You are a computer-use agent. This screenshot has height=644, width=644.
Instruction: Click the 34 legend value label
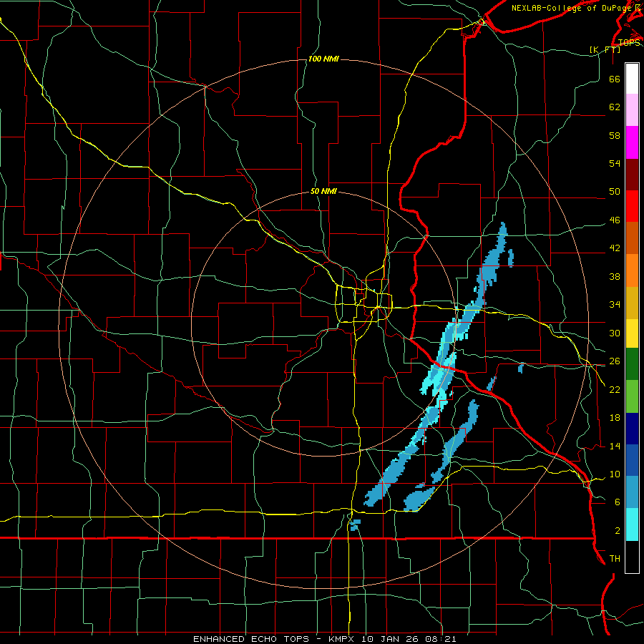pyautogui.click(x=615, y=305)
